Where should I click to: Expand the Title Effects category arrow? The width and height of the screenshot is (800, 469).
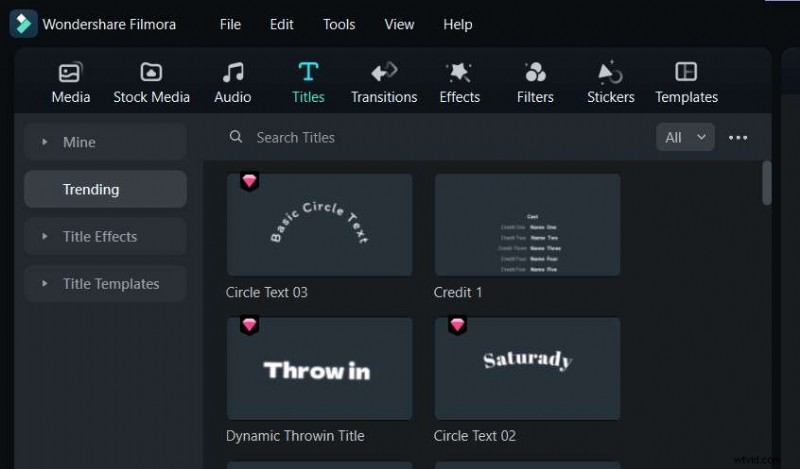pyautogui.click(x=44, y=236)
